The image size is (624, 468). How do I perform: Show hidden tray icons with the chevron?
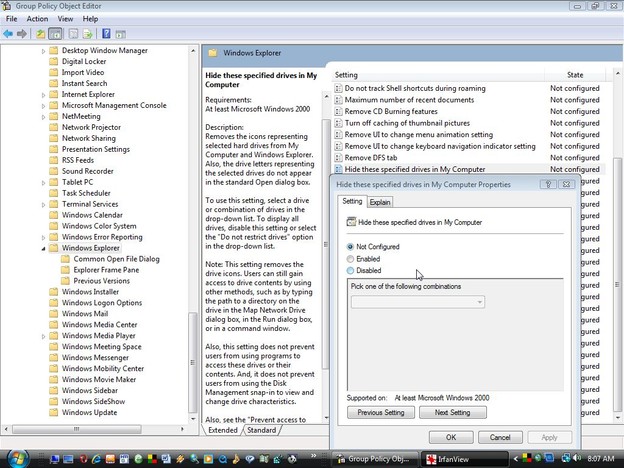pos(516,459)
